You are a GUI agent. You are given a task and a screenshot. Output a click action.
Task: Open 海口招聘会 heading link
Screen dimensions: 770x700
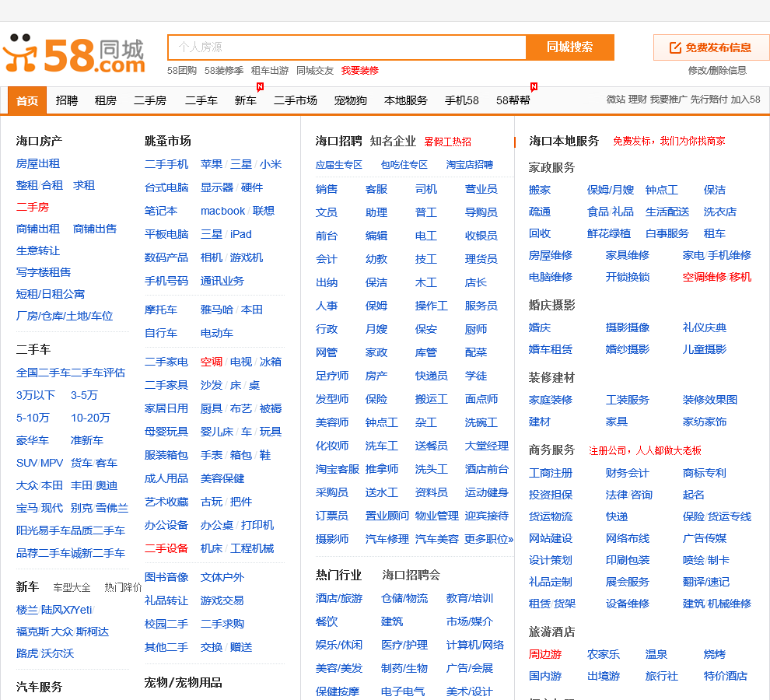(x=411, y=575)
